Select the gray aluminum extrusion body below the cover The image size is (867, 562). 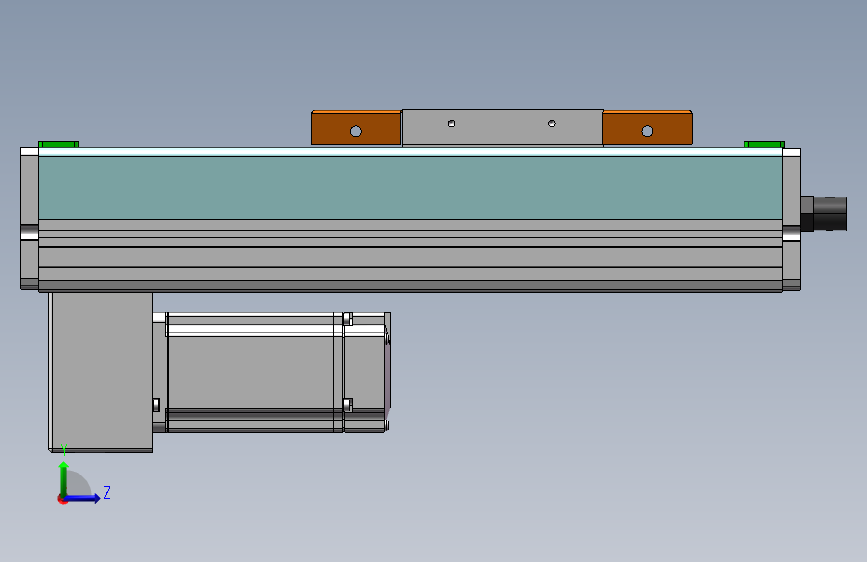(x=410, y=255)
